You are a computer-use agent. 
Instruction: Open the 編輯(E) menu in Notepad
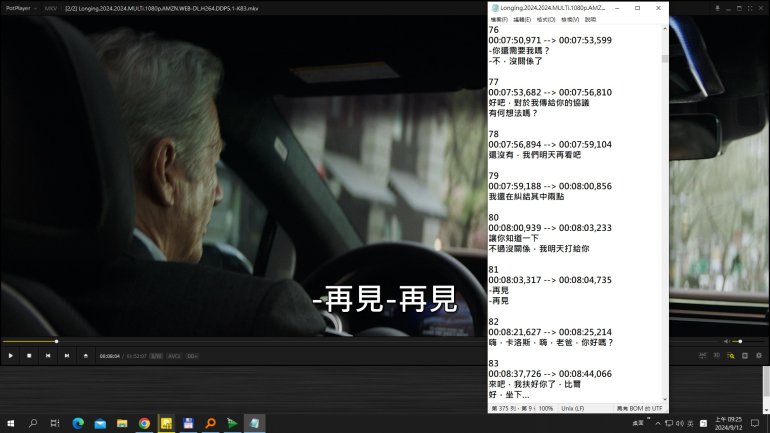tap(522, 20)
